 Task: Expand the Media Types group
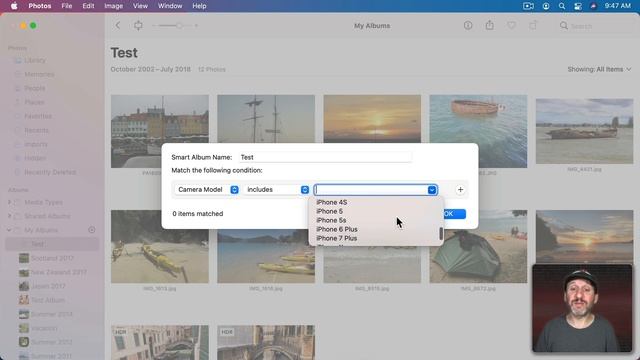point(9,202)
